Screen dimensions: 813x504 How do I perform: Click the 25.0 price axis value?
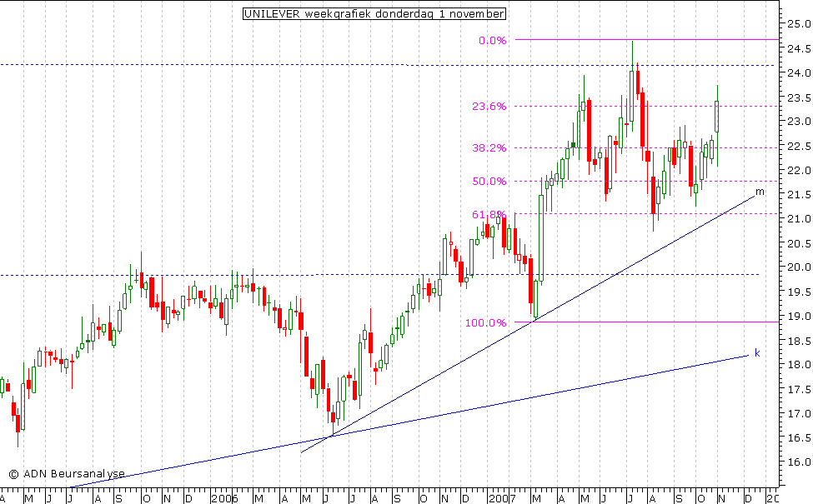point(799,24)
